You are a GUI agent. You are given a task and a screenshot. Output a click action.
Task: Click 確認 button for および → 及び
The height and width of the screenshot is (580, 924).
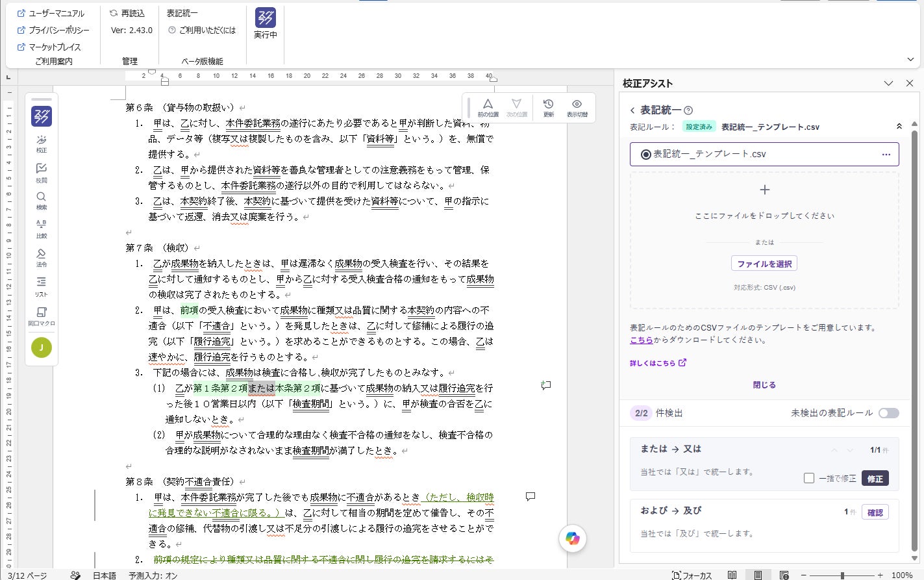[875, 512]
